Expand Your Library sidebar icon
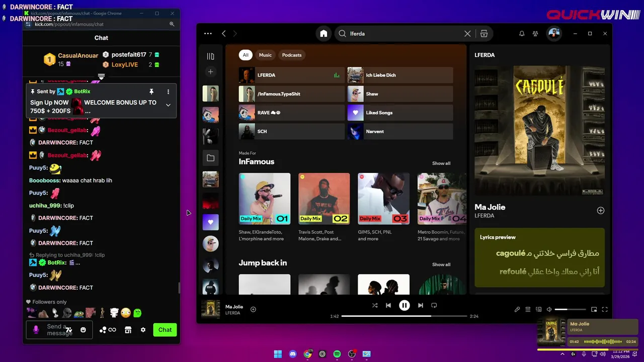Screen dimensions: 644x362 (x=210, y=56)
